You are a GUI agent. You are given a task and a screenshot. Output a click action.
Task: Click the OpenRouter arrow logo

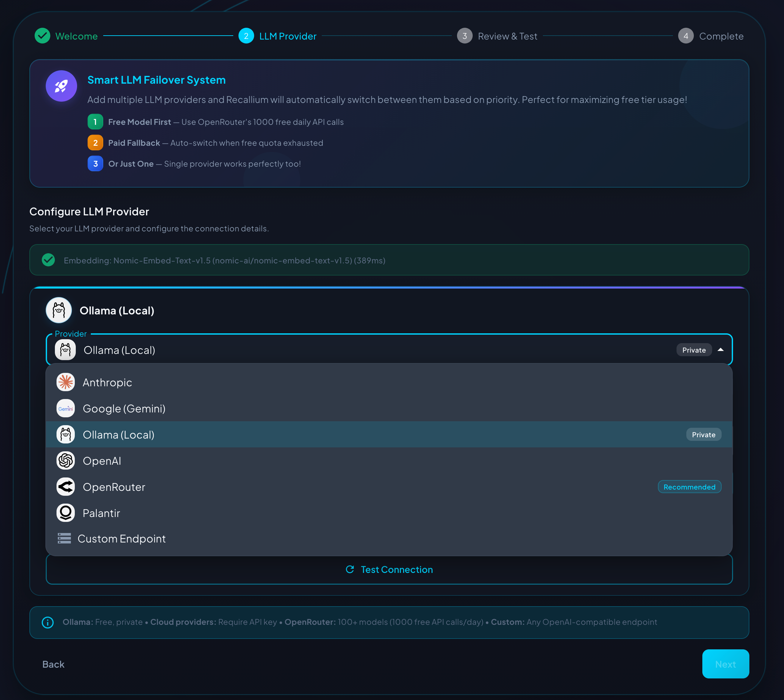pyautogui.click(x=66, y=487)
